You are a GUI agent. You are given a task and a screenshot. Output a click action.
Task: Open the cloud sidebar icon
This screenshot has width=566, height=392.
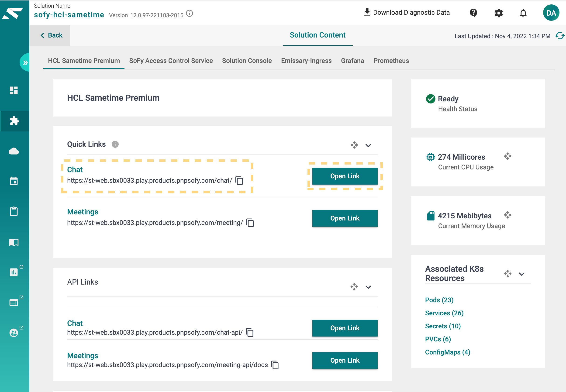point(14,151)
